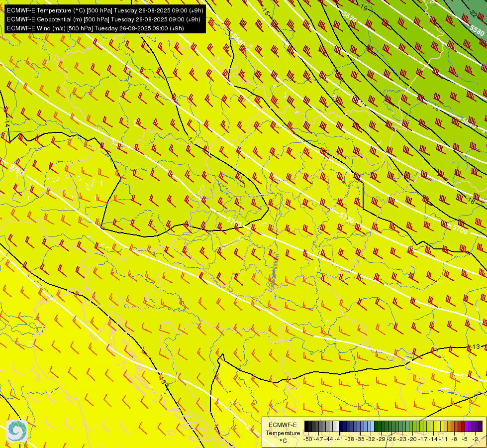Click the -2 legend tick label
Screen dimensions: 487x448
(x=475, y=439)
